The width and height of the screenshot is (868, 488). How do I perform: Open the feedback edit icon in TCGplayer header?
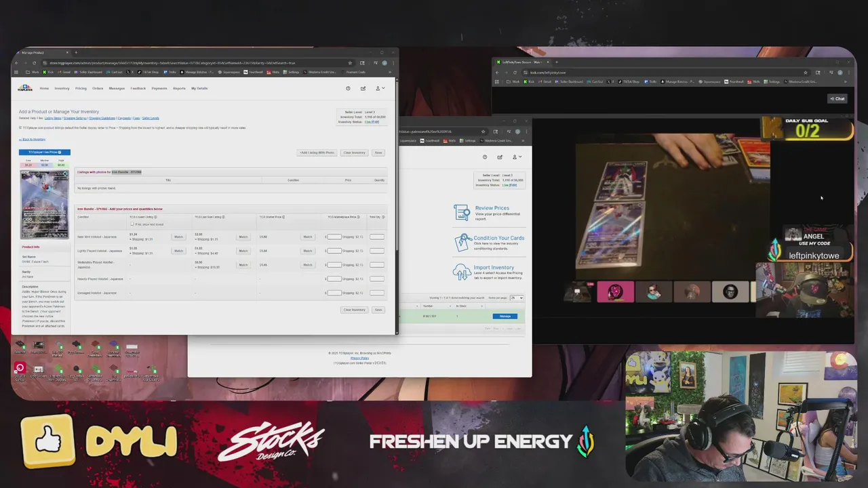coord(363,88)
